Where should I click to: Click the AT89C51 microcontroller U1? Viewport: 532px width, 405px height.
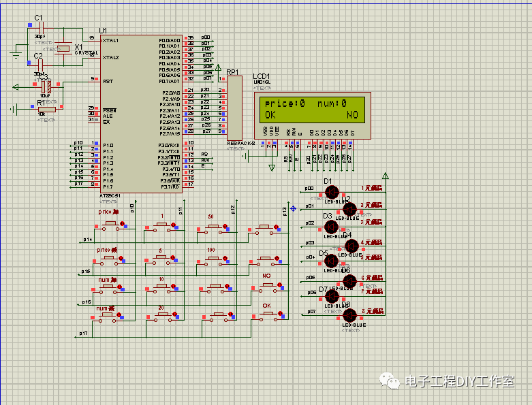coord(140,112)
